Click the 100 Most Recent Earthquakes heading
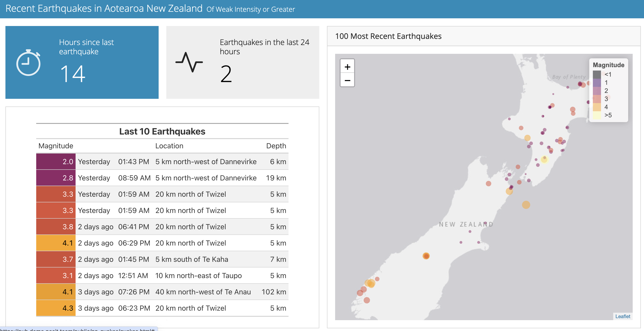 [388, 36]
